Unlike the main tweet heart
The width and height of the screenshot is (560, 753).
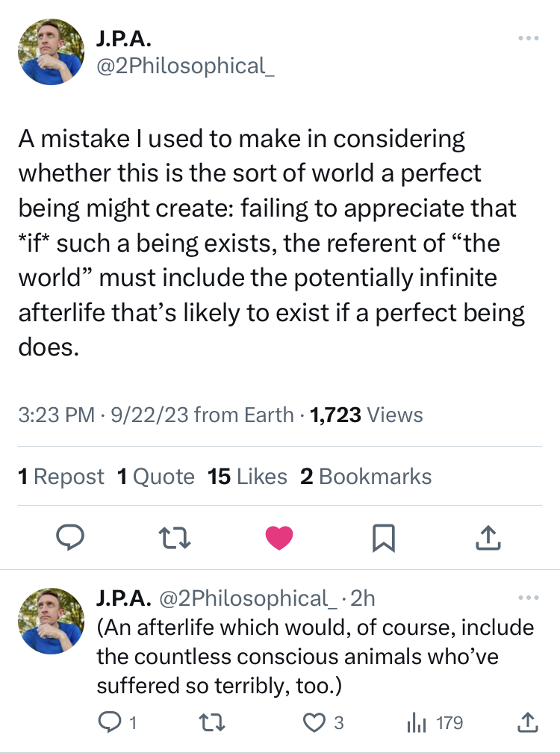(x=279, y=537)
